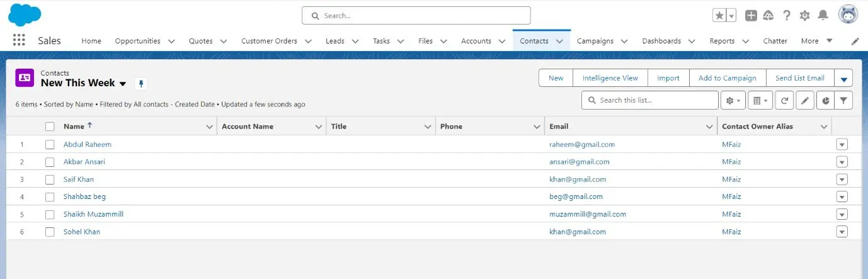Open the Shaikh Muzammill contact link

click(93, 214)
